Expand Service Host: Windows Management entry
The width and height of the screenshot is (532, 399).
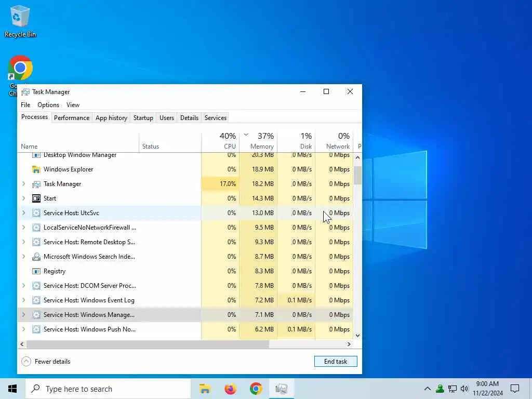coord(24,315)
